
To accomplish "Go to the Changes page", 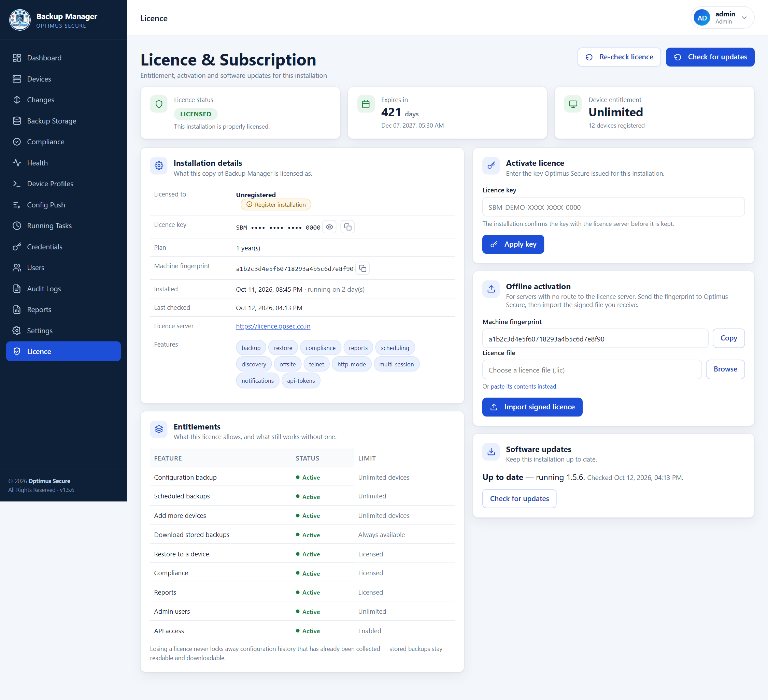I will coord(63,100).
